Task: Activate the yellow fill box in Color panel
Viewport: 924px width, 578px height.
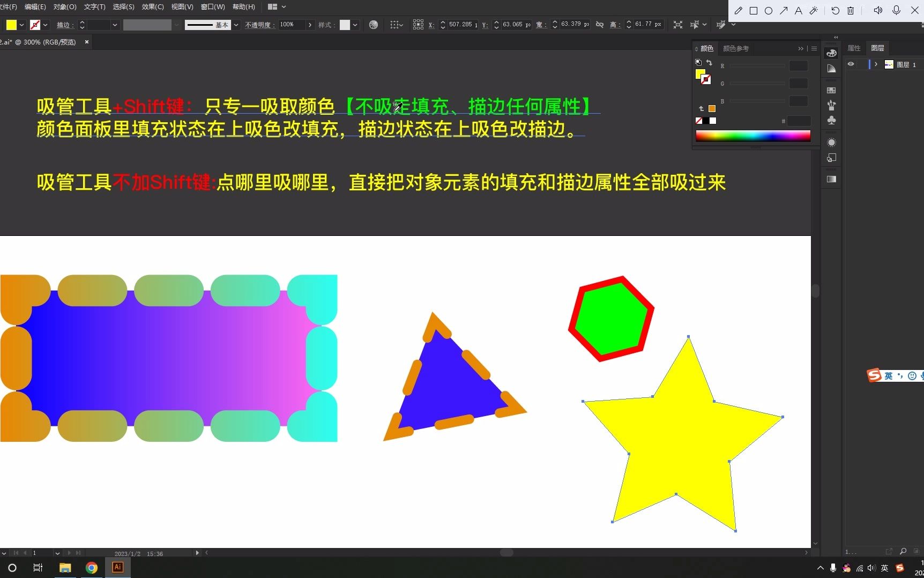Action: pos(699,73)
